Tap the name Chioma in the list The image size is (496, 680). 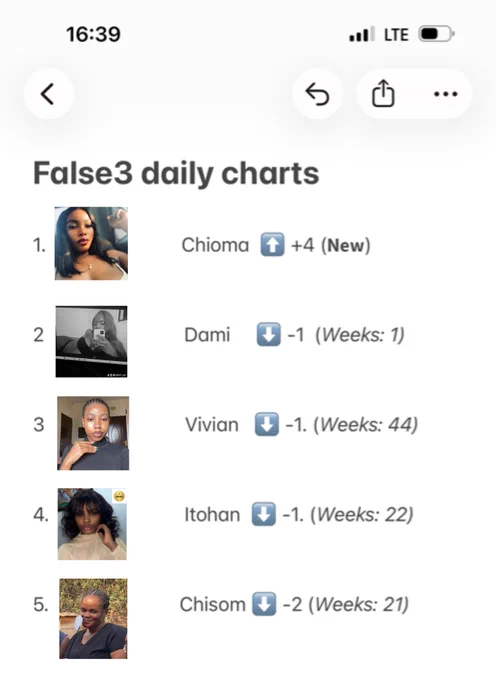tap(215, 245)
